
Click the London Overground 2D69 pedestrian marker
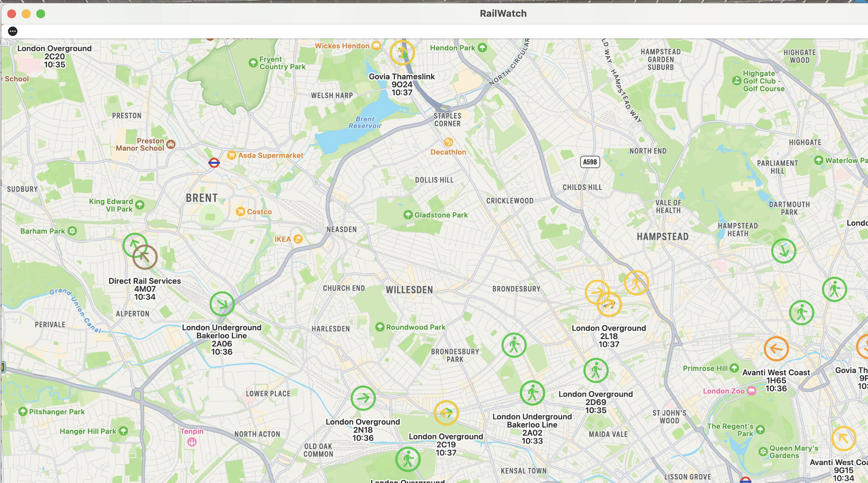tap(596, 371)
